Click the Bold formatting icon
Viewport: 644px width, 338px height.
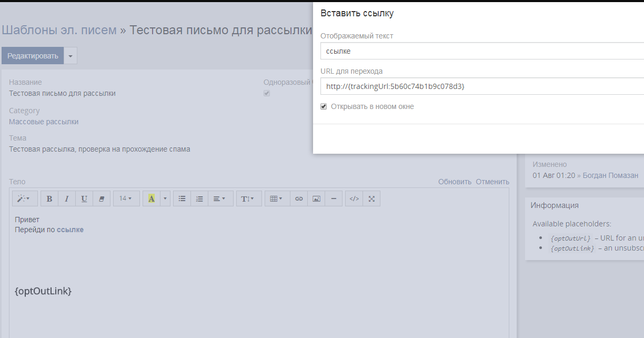pyautogui.click(x=49, y=198)
